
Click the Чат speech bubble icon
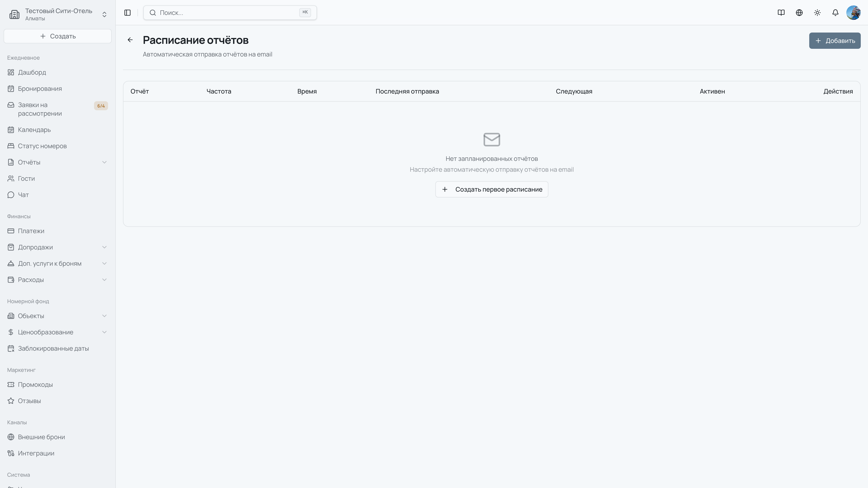pos(11,195)
